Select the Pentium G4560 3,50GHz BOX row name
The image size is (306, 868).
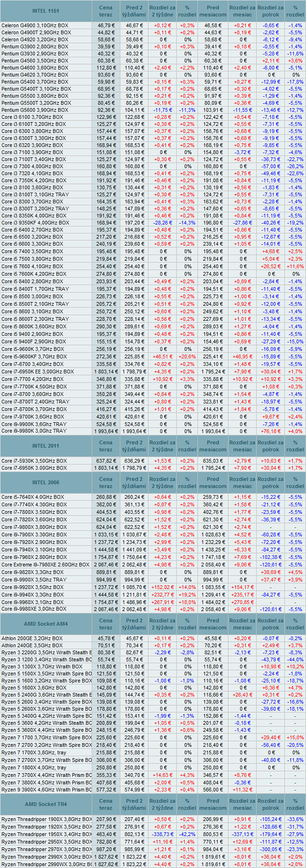tap(34, 61)
